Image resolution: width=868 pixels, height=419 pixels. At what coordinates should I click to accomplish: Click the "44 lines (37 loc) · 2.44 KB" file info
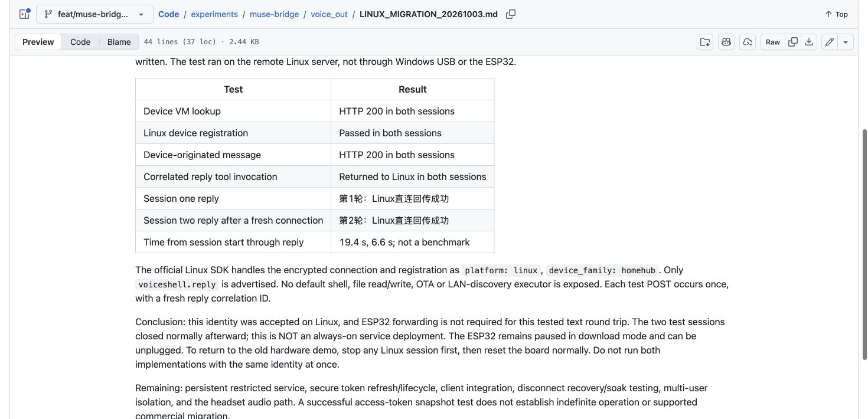tap(201, 42)
